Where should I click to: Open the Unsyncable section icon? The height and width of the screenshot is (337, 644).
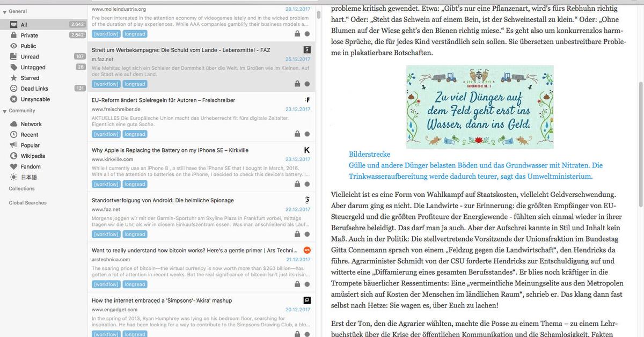click(x=14, y=99)
